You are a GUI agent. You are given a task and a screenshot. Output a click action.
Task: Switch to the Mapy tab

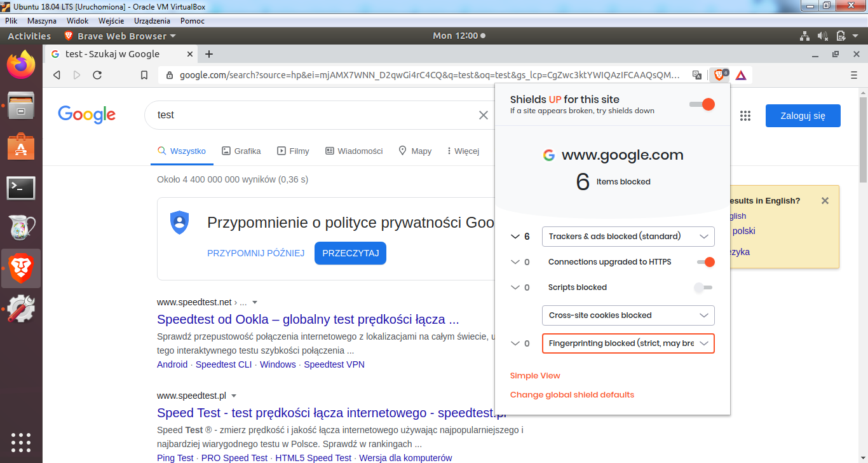tap(415, 151)
